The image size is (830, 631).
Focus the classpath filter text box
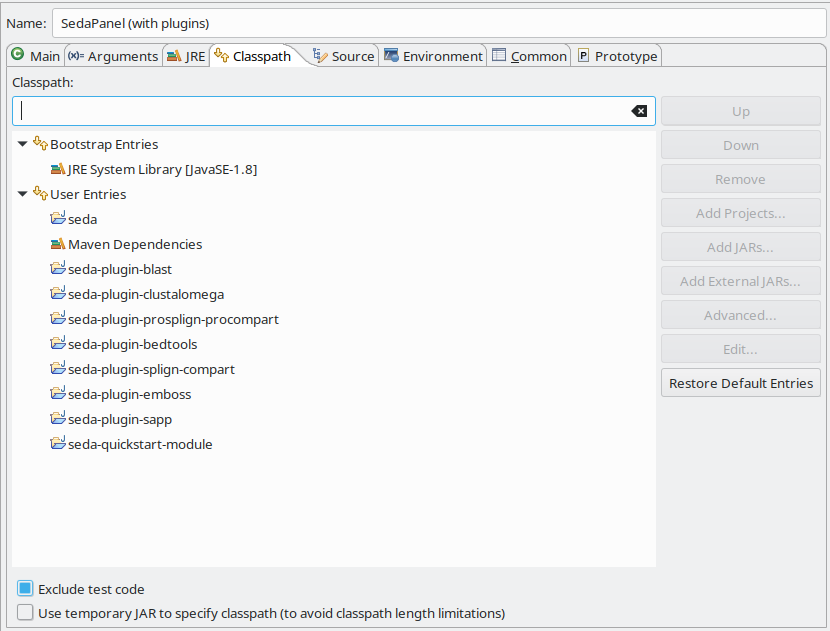click(320, 111)
